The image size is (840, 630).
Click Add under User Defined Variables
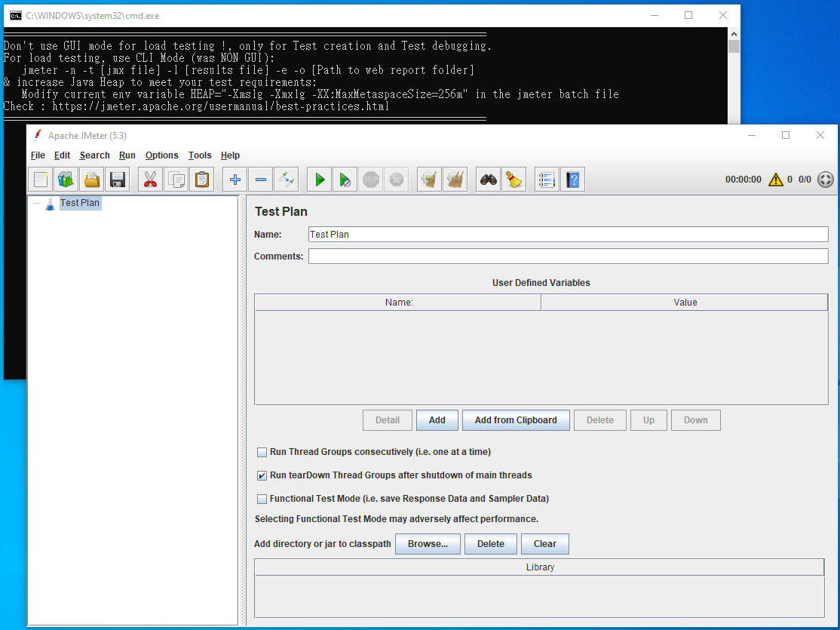pyautogui.click(x=437, y=420)
